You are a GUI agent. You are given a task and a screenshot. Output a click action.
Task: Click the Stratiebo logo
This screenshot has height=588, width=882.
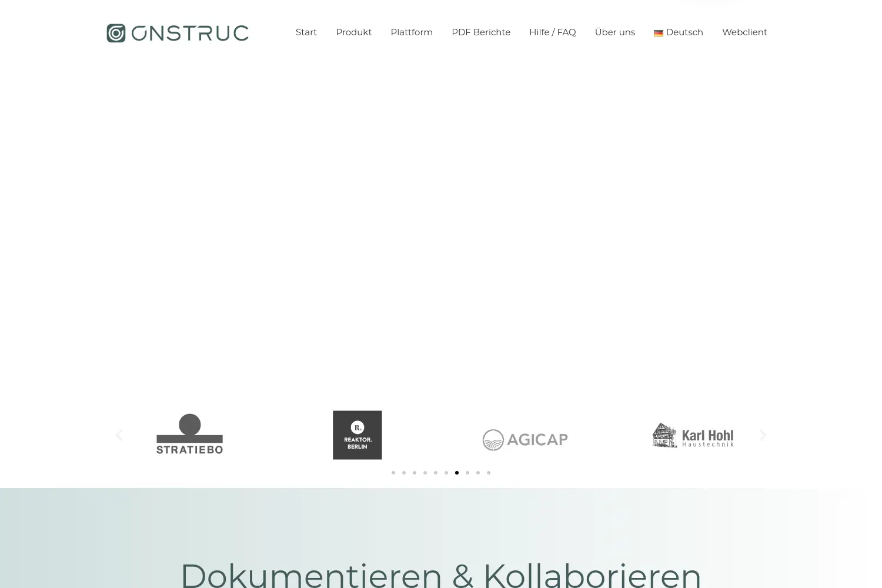(189, 434)
